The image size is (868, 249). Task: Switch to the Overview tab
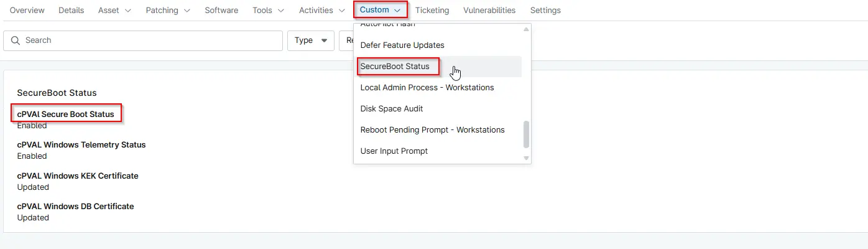[x=27, y=11]
